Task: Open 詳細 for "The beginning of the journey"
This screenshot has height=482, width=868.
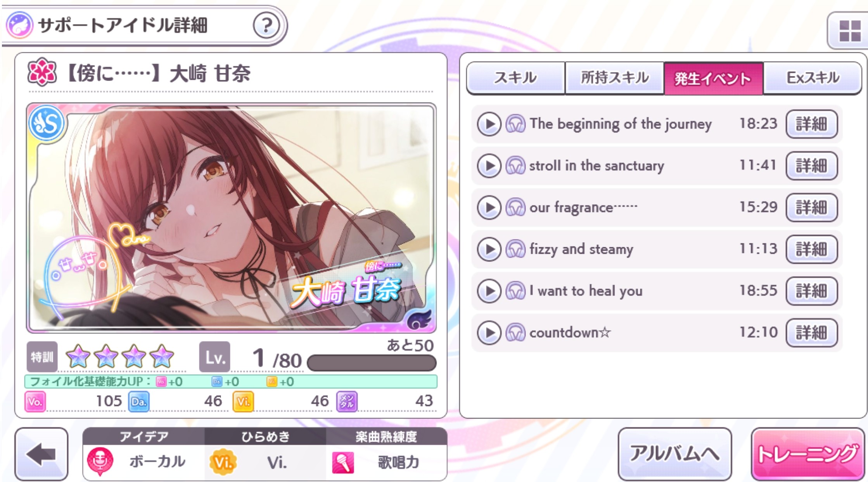Action: (811, 124)
